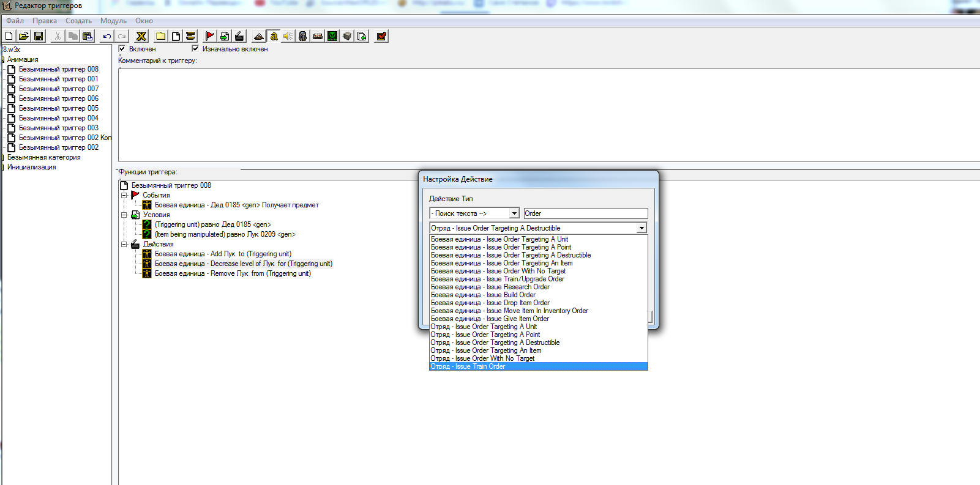Choose 'Боевая единица - Issue Order Targeting A Point'
This screenshot has width=980, height=485.
point(539,247)
